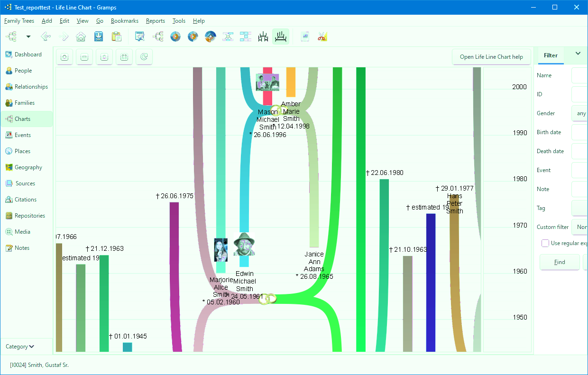Screen dimensions: 588x375
Task: Click Edwin Michael Smith's portrait thumbnail
Action: click(244, 245)
